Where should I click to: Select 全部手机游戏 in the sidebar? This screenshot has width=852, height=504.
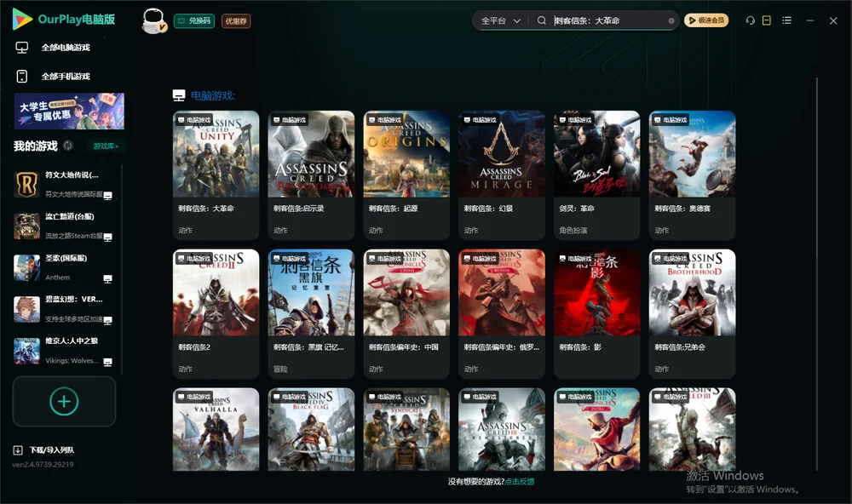(x=66, y=77)
